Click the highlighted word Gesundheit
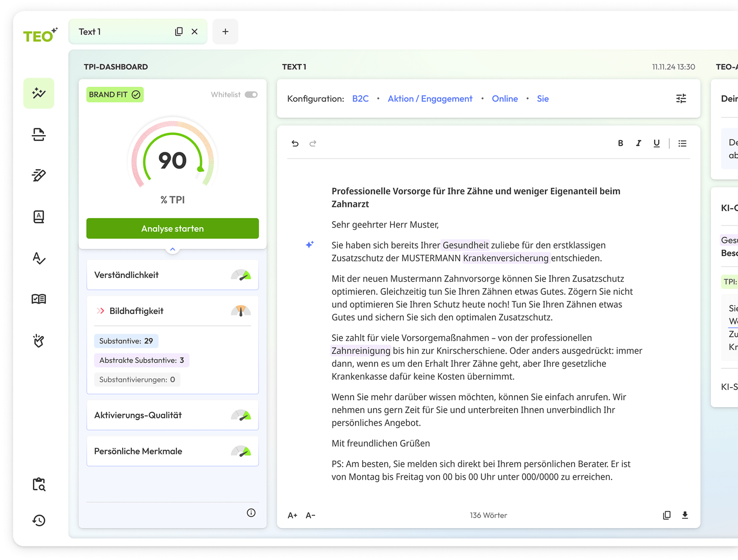738x560 pixels. [465, 245]
